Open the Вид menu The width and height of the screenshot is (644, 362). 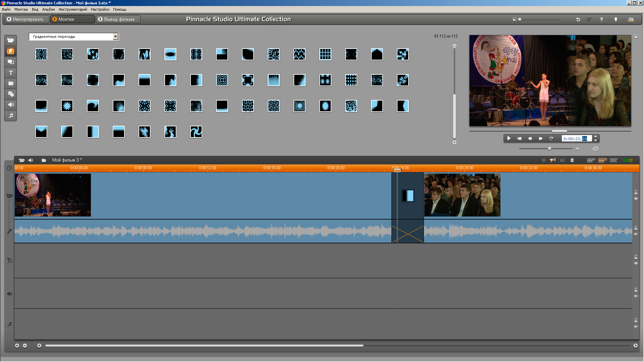pyautogui.click(x=35, y=9)
